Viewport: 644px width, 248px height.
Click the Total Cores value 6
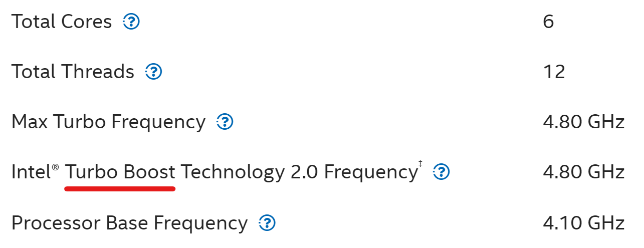coord(548,22)
